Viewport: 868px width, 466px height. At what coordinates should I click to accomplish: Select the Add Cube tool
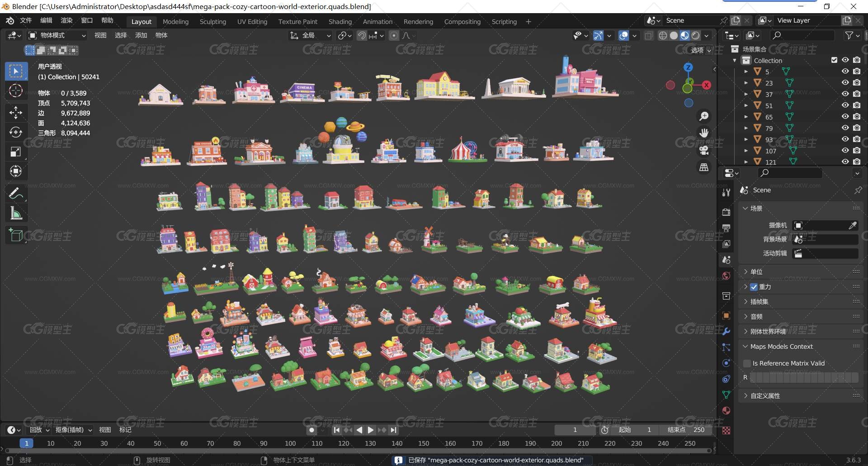click(16, 235)
